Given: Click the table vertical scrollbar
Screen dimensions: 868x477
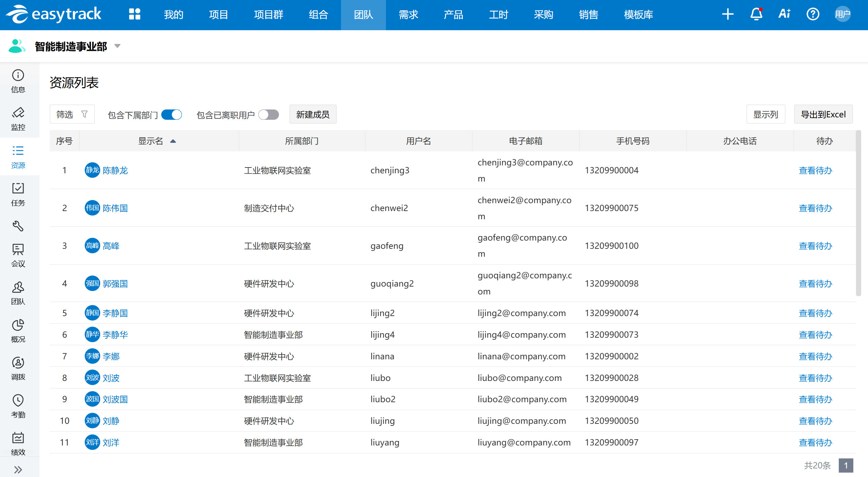Looking at the screenshot, I should 858,213.
